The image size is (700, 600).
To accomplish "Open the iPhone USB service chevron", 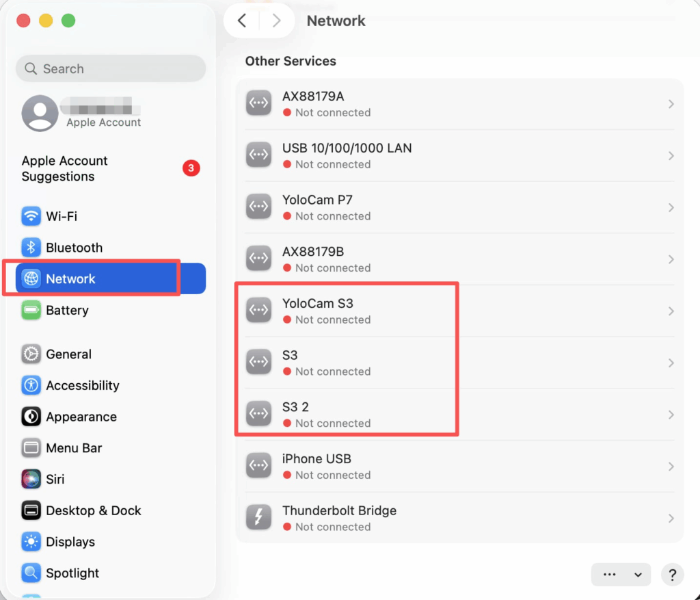I will 671,467.
